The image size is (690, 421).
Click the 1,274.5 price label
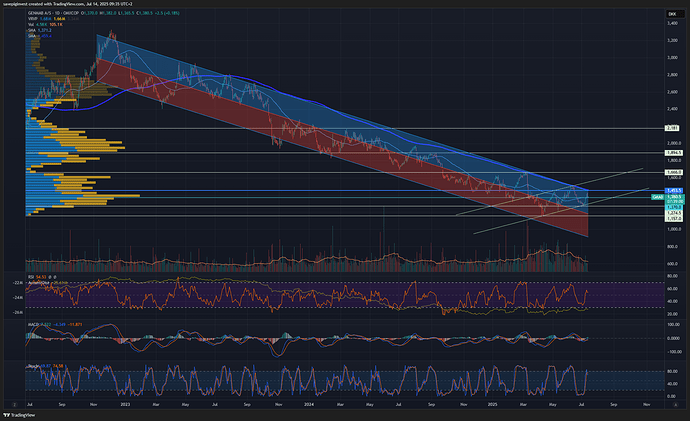(x=674, y=213)
